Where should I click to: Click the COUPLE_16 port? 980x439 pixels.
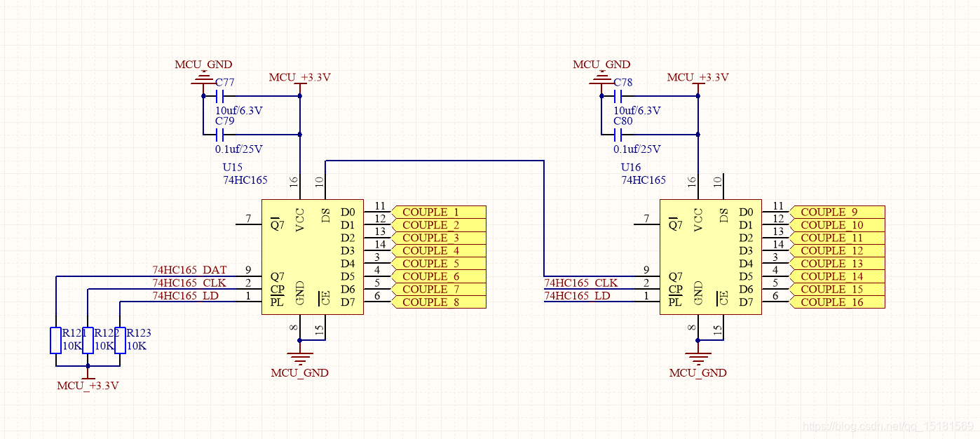837,302
